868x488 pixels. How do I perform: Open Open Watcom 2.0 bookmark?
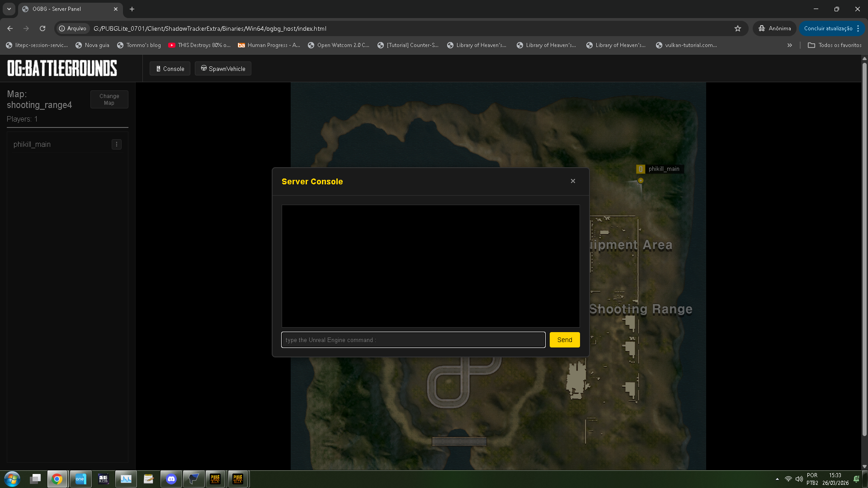[x=338, y=45]
